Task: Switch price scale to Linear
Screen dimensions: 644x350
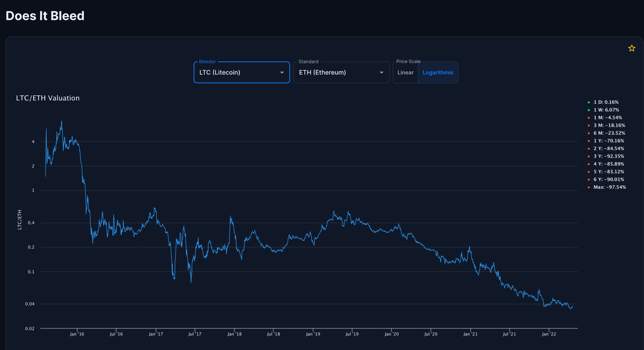Action: pyautogui.click(x=405, y=72)
